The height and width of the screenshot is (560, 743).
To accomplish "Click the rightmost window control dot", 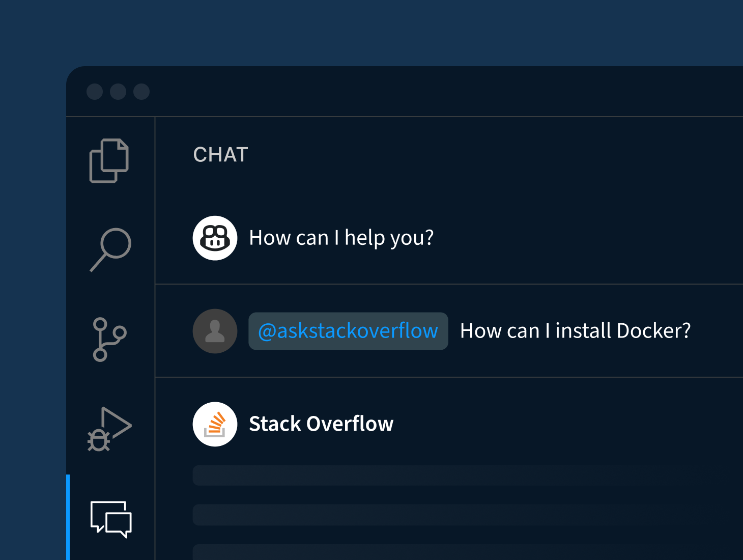I will tap(141, 92).
